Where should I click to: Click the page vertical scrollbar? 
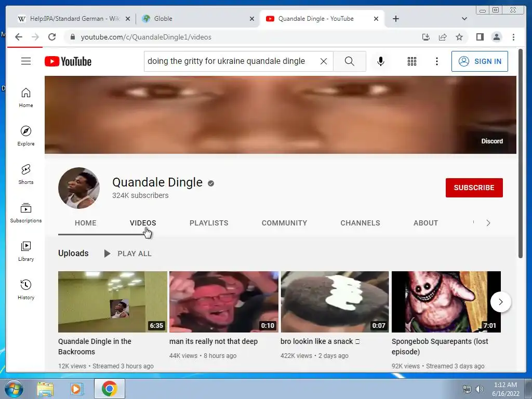tap(521, 153)
